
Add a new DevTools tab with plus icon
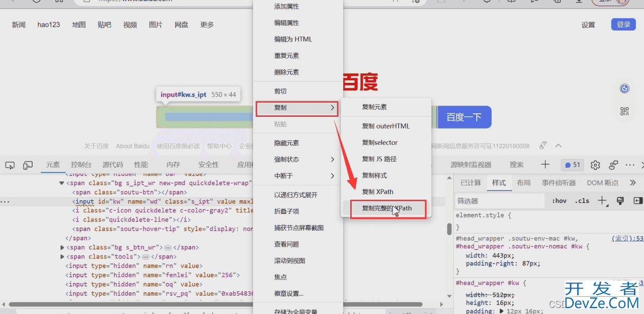[x=545, y=165]
